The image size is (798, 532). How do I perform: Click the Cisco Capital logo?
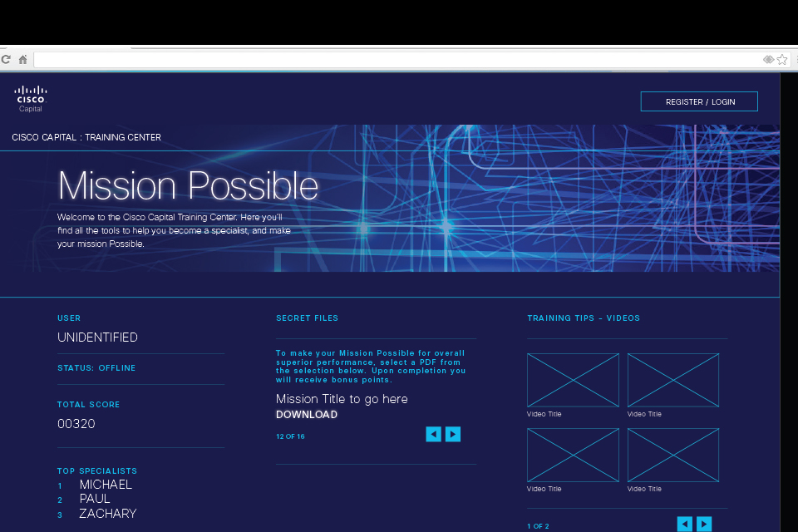pyautogui.click(x=31, y=98)
